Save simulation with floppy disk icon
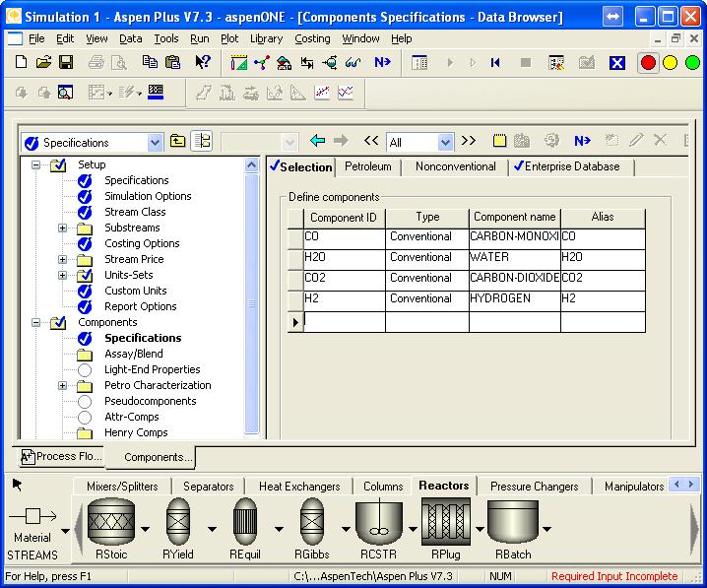 66,62
